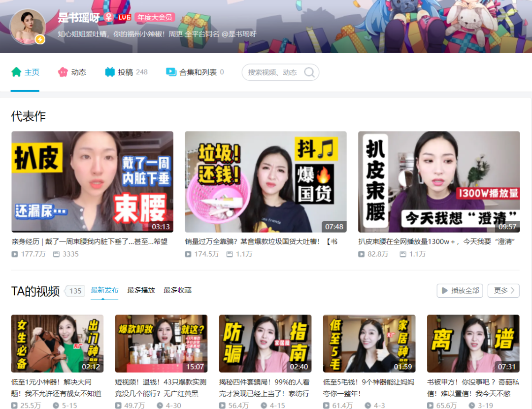Screen dimensions: 532x409
Task: Open the 合集和列表 tab
Action: pyautogui.click(x=195, y=72)
